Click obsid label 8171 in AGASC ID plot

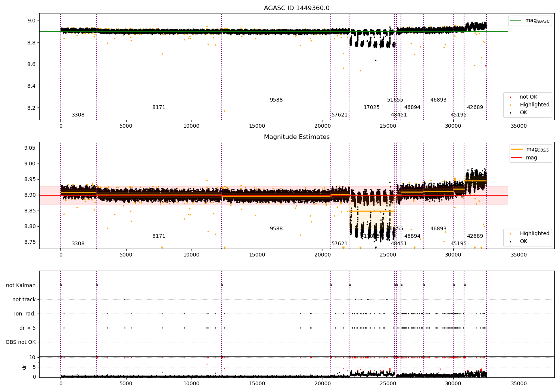[x=159, y=108]
